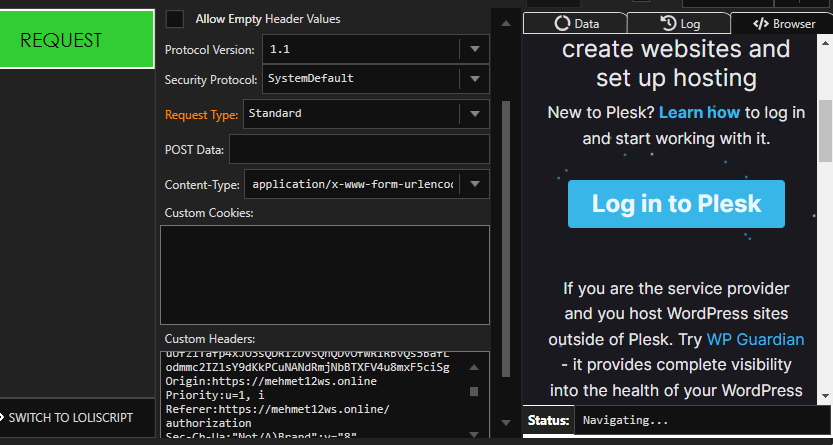Click browser panel scroll up arrow
This screenshot has height=445, width=833.
(x=826, y=42)
